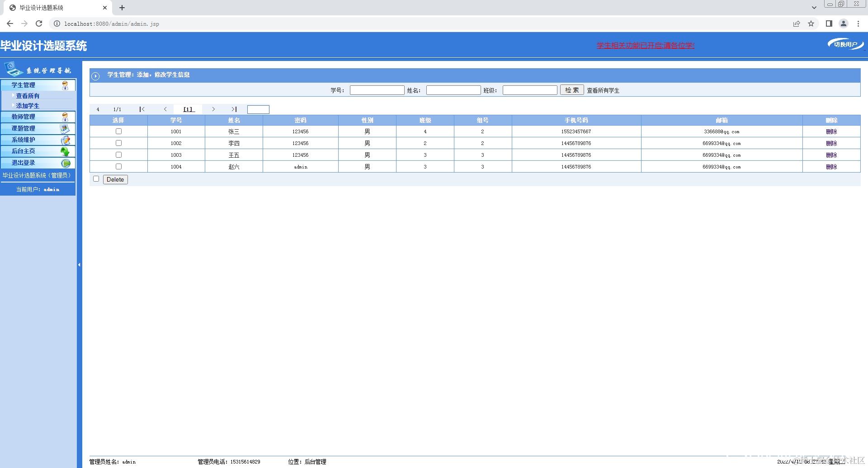Click the play icon beside 学生管理 header
This screenshot has width=868, height=468.
coord(95,76)
